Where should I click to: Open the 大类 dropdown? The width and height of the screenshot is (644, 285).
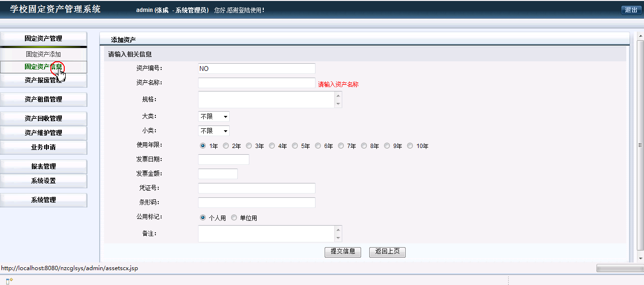point(214,116)
